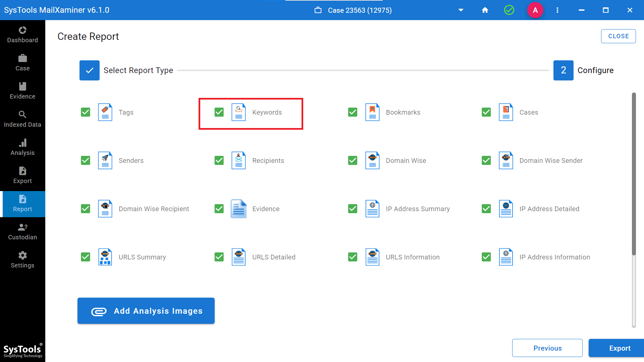Click the Senders report icon
644x362 pixels.
coord(105,160)
